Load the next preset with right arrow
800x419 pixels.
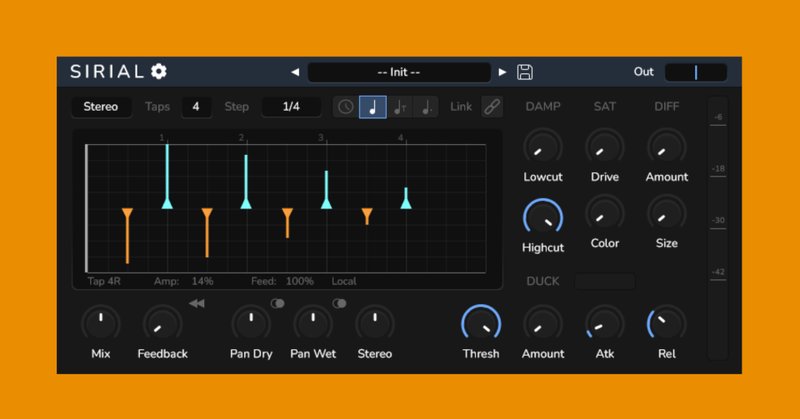(502, 72)
